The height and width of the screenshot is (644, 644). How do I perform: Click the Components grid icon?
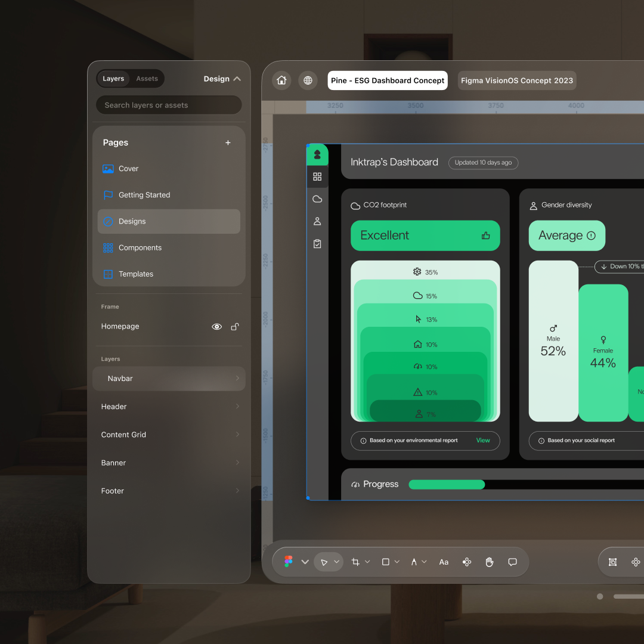tap(108, 247)
